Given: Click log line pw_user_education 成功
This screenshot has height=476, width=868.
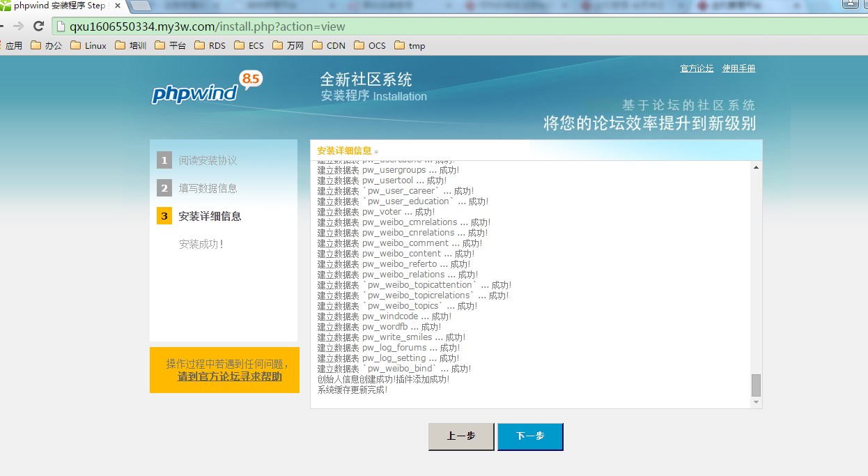Looking at the screenshot, I should (403, 201).
